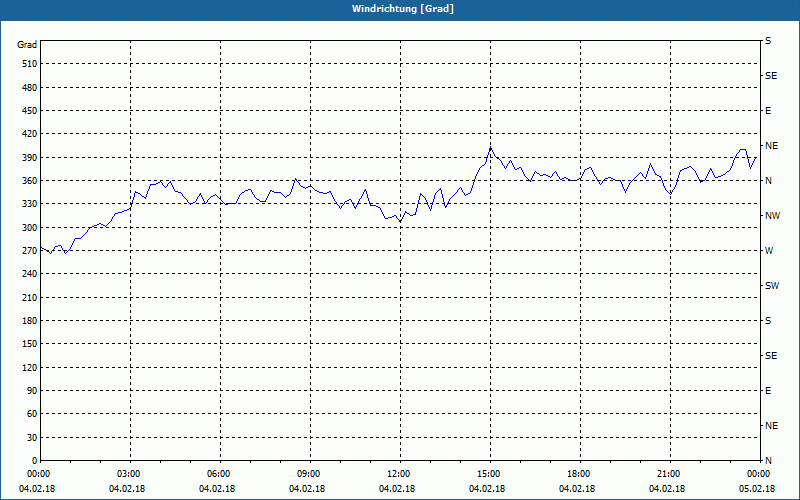The width and height of the screenshot is (800, 500).
Task: Select the 420 y-axis value
Action: (x=29, y=134)
